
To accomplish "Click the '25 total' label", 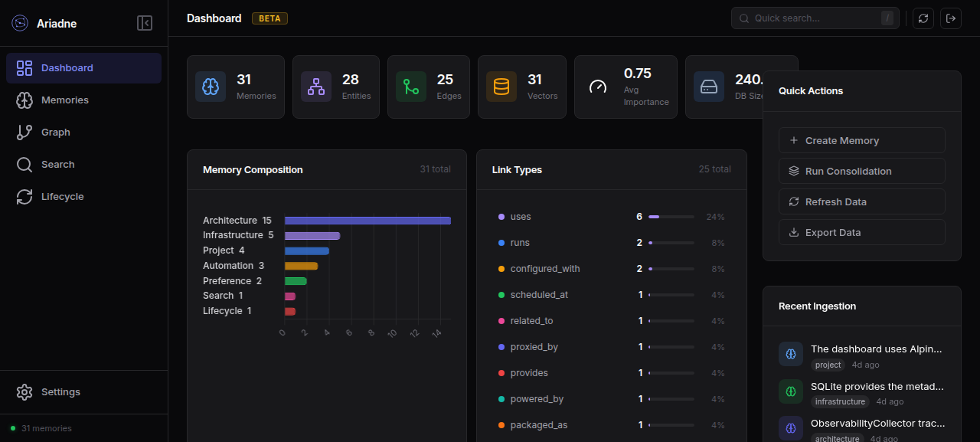I will point(714,169).
